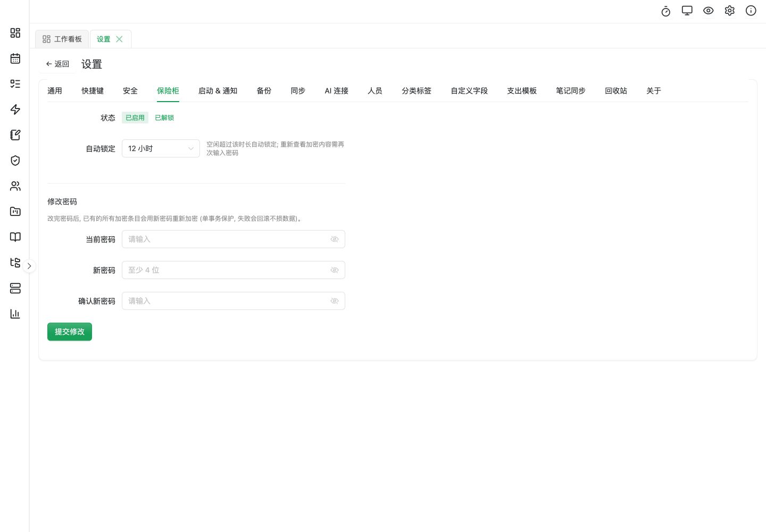Click the 返回 back button
Viewport: 766px width, 532px height.
point(57,64)
